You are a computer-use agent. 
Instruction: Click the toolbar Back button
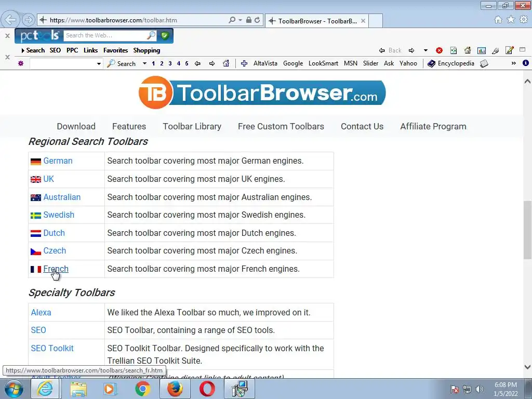click(x=390, y=50)
